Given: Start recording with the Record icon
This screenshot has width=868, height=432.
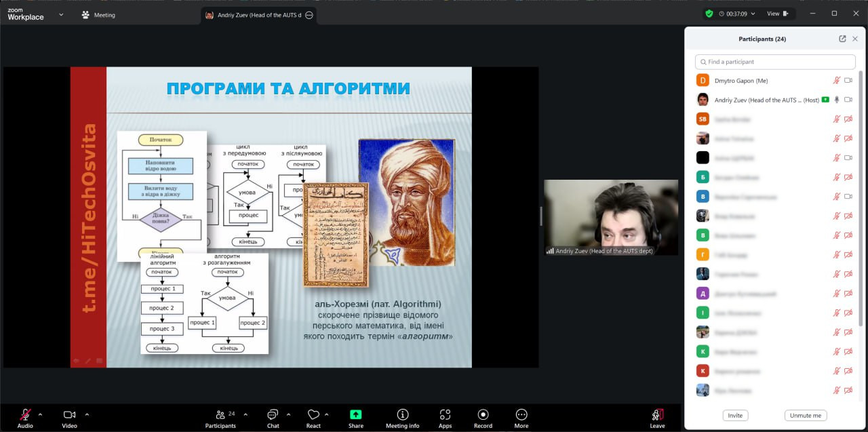Looking at the screenshot, I should 483,414.
